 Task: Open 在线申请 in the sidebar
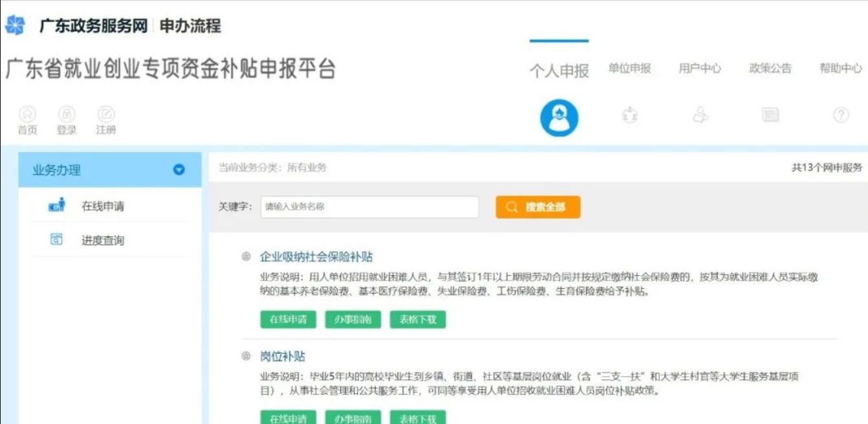coord(103,206)
